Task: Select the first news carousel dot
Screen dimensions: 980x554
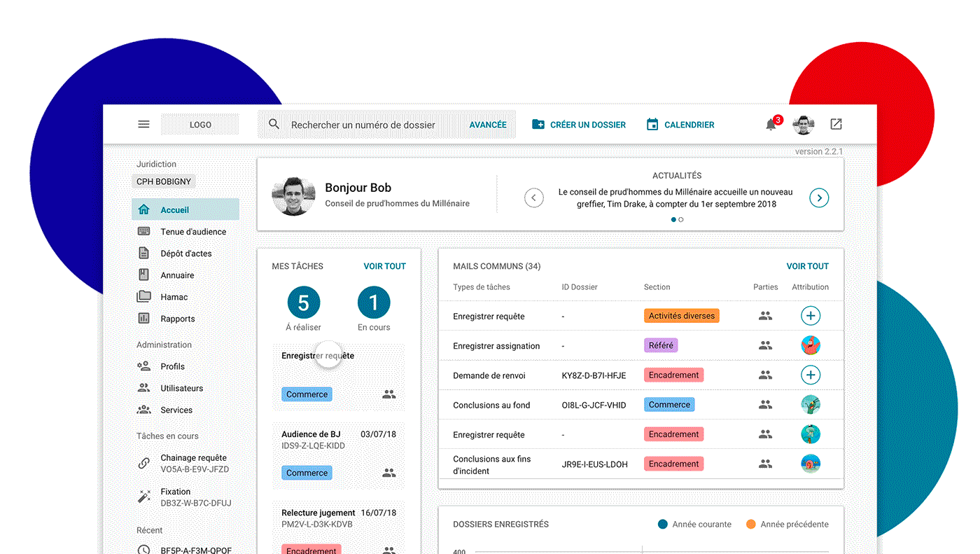Action: tap(673, 219)
